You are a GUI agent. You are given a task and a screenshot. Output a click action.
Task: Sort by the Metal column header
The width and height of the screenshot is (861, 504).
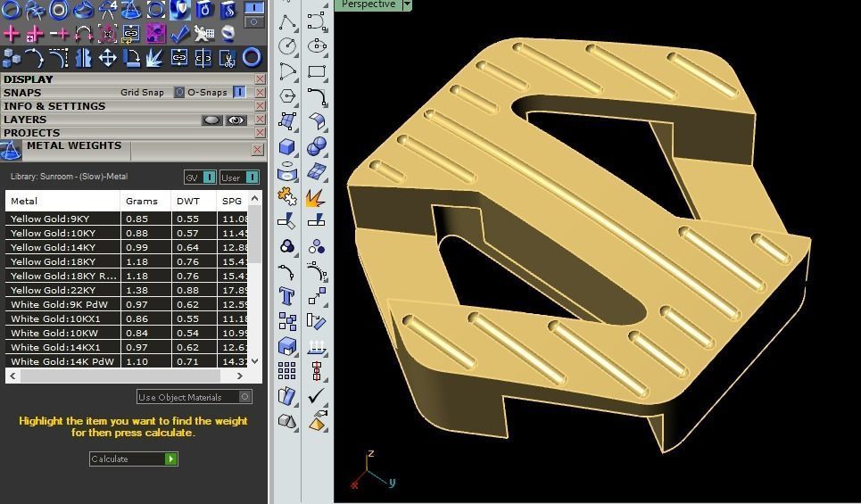click(62, 201)
